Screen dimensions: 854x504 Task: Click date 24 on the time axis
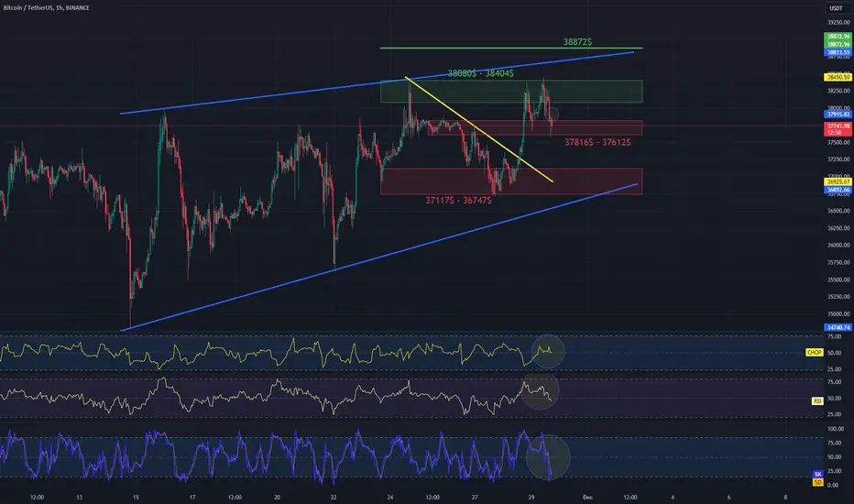[x=390, y=497]
